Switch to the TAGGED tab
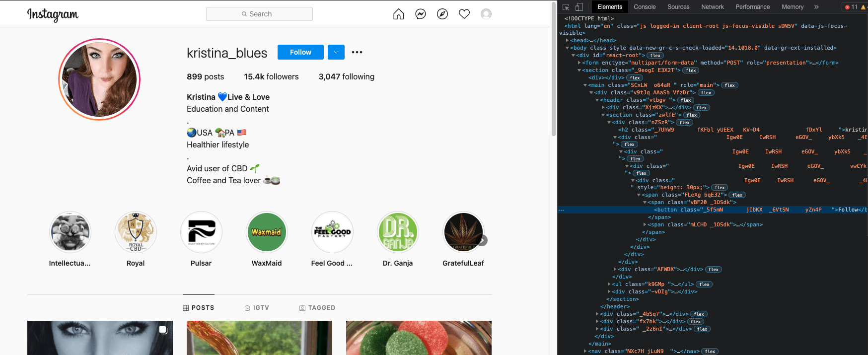 [317, 308]
